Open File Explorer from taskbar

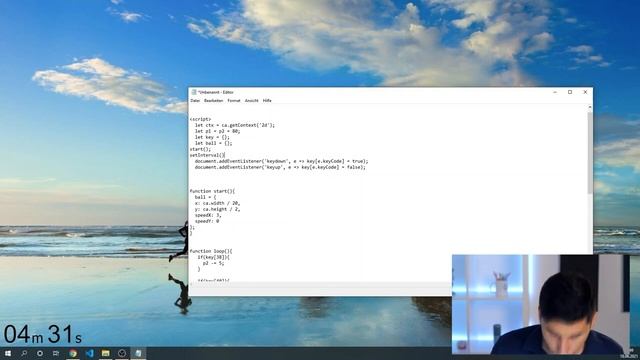(x=106, y=353)
